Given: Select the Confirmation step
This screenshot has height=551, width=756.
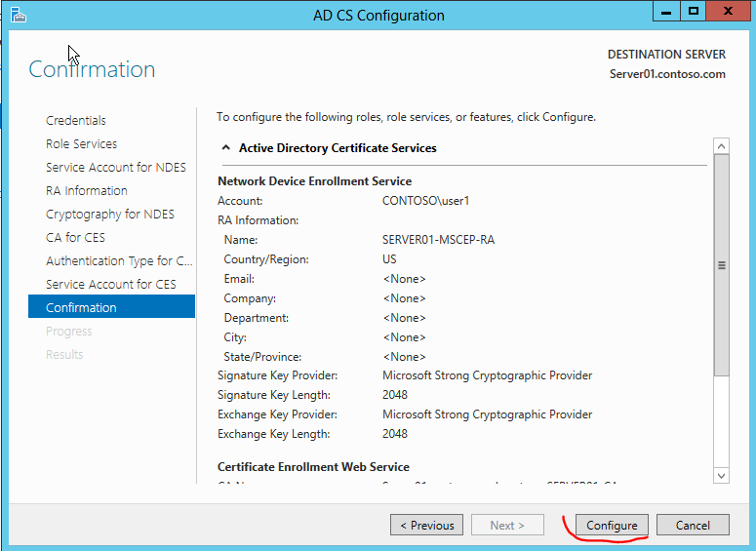Looking at the screenshot, I should pyautogui.click(x=81, y=307).
